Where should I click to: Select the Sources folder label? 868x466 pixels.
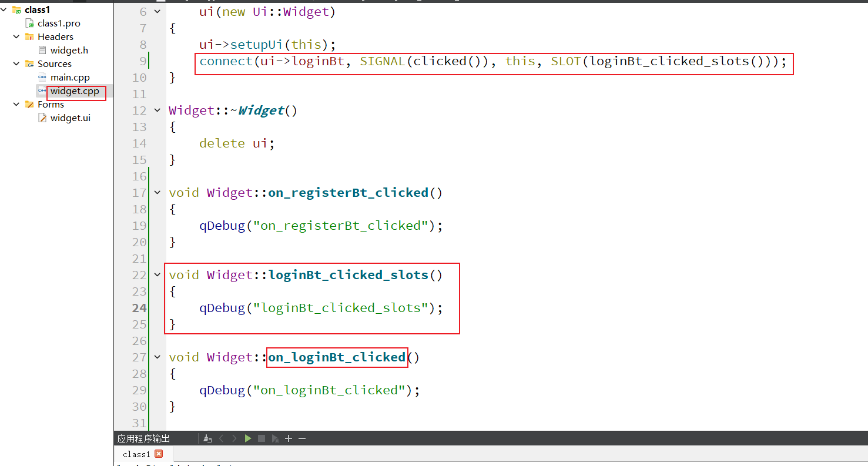point(55,64)
